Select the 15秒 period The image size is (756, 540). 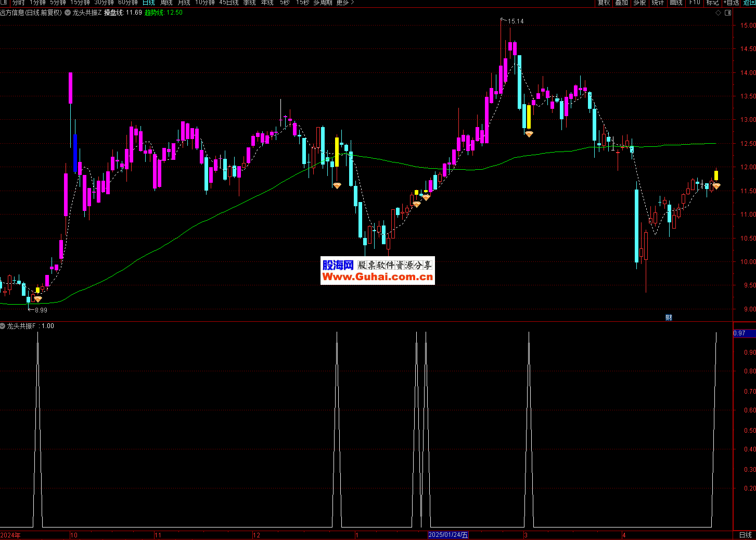[302, 3]
